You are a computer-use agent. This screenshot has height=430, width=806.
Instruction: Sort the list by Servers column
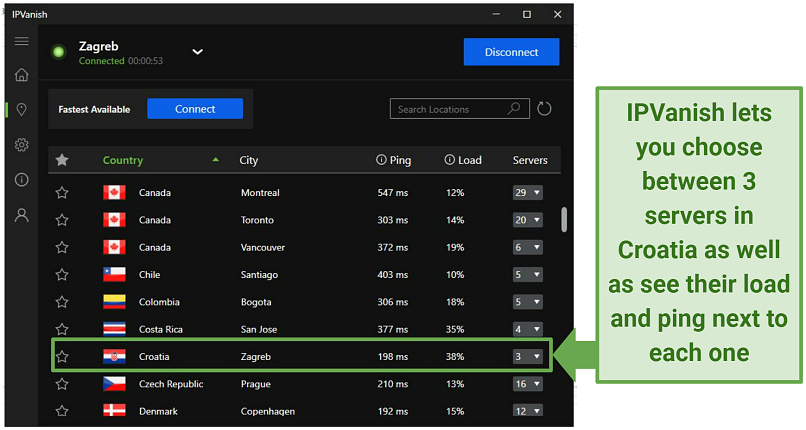pyautogui.click(x=530, y=160)
